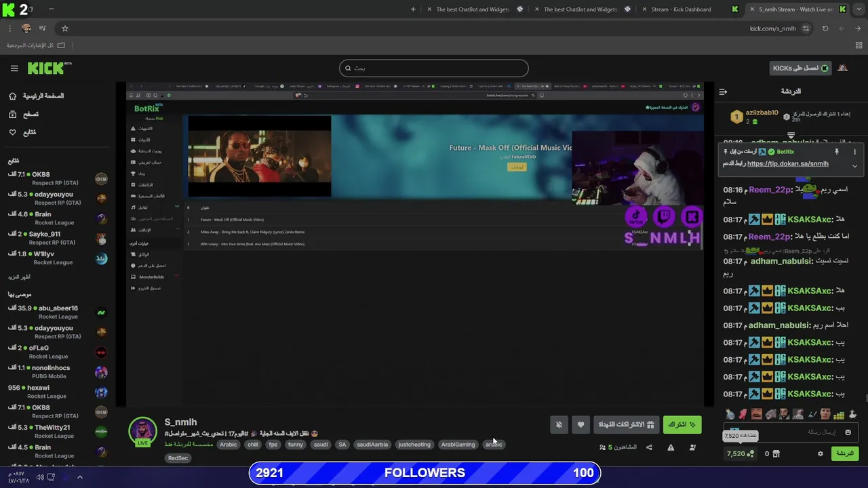The image size is (868, 488).
Task: Click the gift box icon near chat
Action: click(776, 453)
